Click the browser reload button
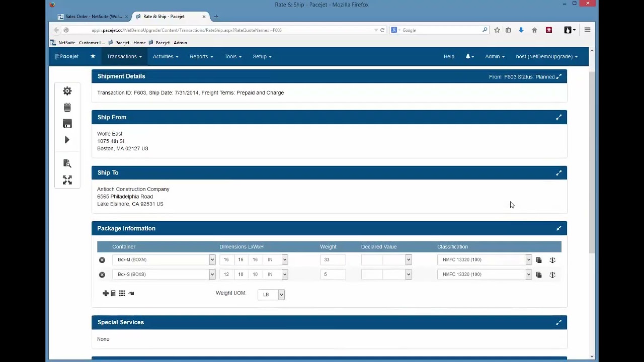Viewport: 644px width, 362px height. 382,30
